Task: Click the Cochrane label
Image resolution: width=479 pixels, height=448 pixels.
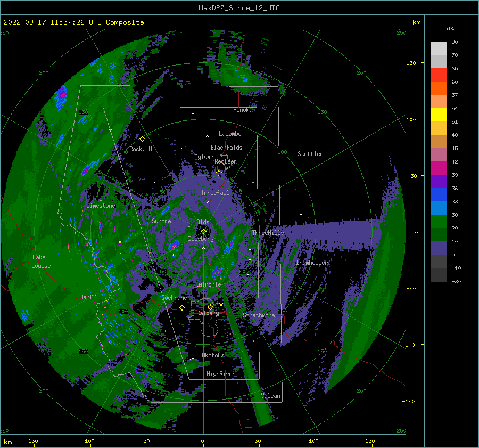Action: tap(174, 298)
